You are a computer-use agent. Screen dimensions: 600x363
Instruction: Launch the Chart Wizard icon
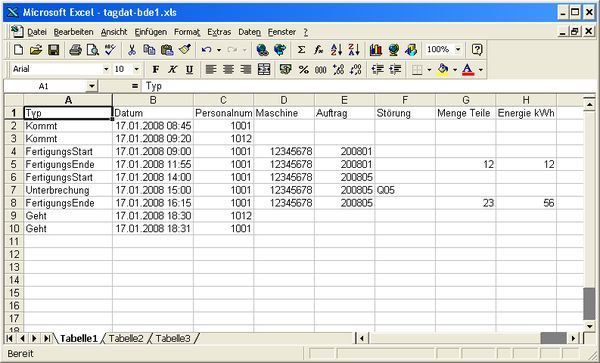[x=376, y=50]
